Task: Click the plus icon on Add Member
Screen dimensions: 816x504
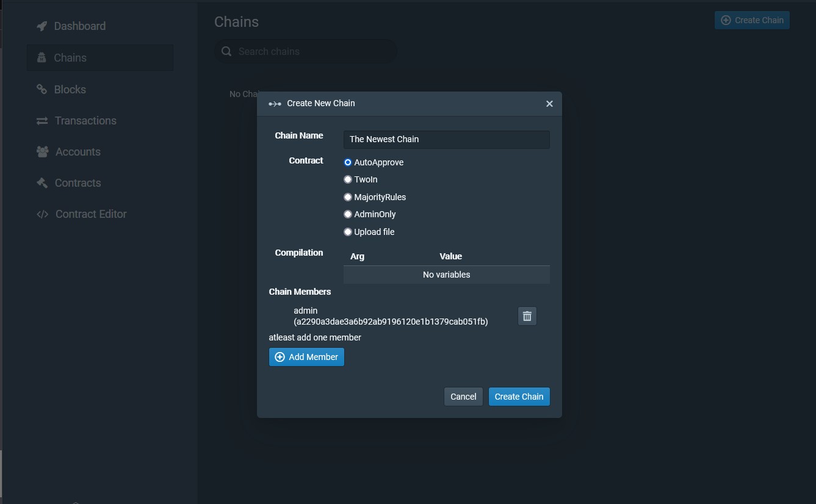Action: pyautogui.click(x=280, y=357)
